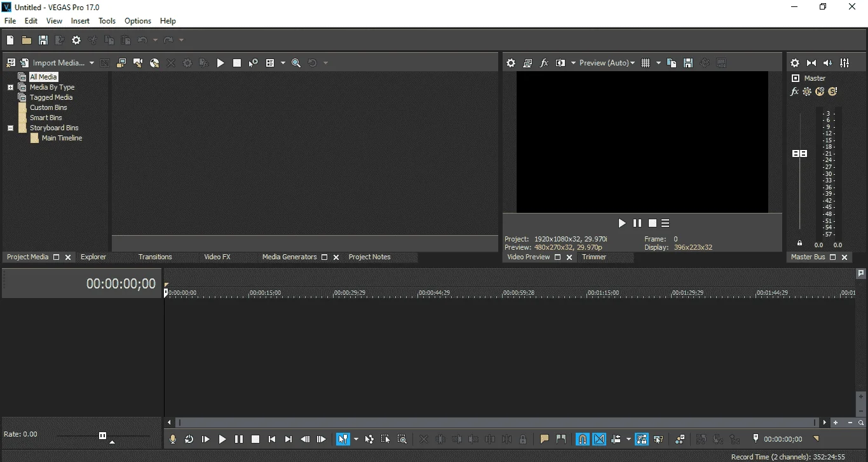Open the Import Media dropdown arrow
The height and width of the screenshot is (462, 868).
tap(92, 63)
